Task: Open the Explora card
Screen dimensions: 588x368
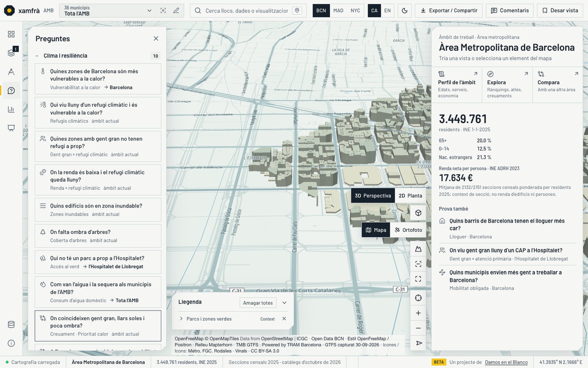Action: 508,85
